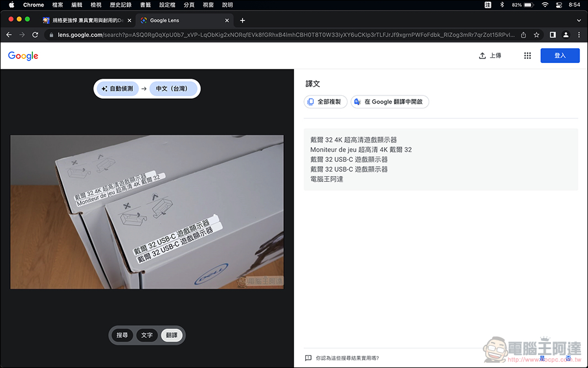Toggle the Chrome side panel
Screen dimensions: 588x368
(x=553, y=35)
